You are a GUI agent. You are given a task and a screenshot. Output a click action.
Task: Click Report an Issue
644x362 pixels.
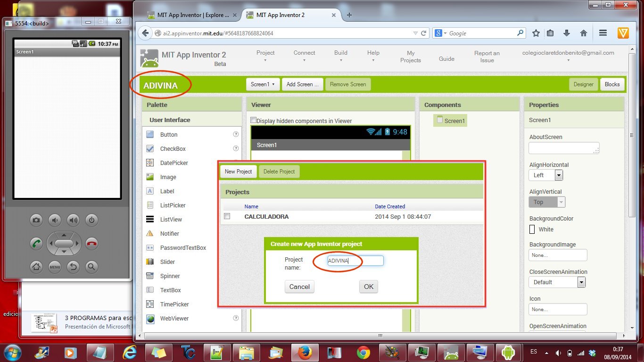(487, 57)
